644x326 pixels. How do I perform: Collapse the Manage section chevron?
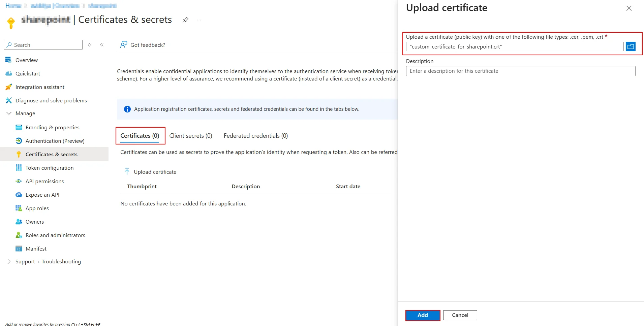click(8, 113)
